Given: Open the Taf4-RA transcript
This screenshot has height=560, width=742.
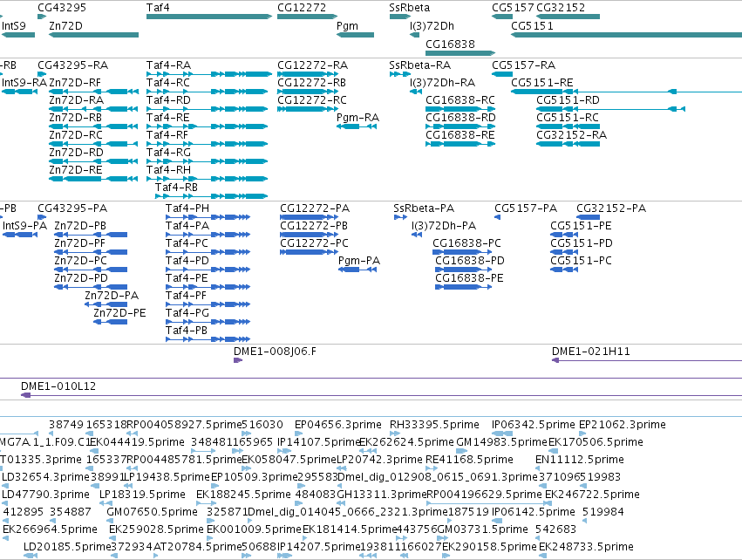Looking at the screenshot, I should pos(168,65).
